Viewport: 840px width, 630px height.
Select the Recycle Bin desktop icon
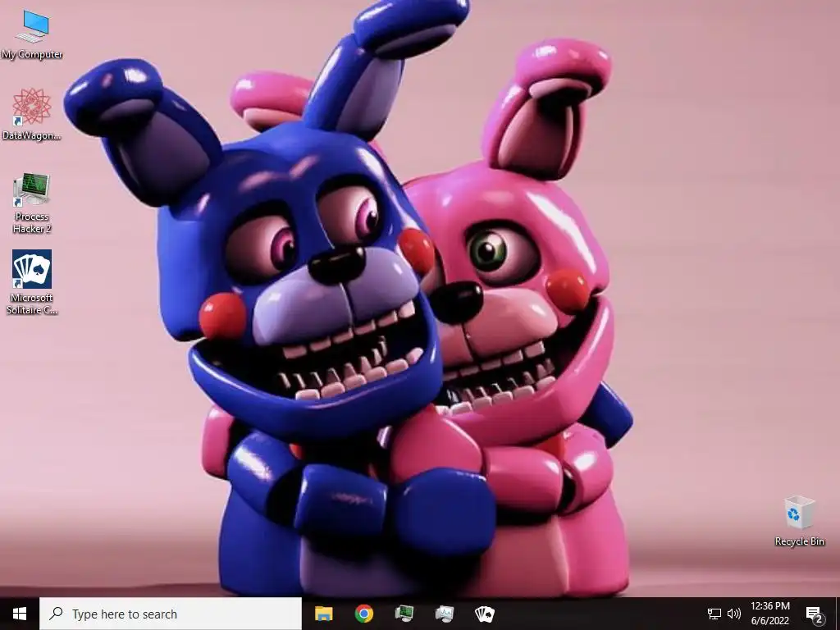coord(799,521)
